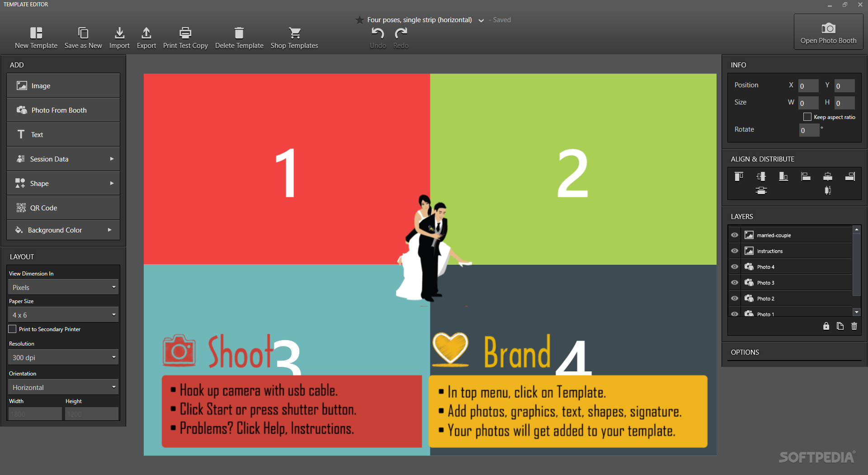Click the Size H input field
This screenshot has width=868, height=475.
[x=844, y=103]
